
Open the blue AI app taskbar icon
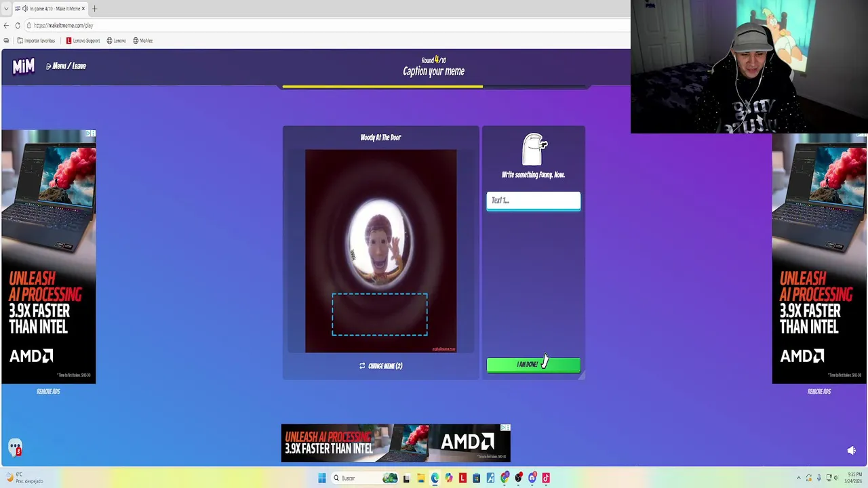point(490,478)
